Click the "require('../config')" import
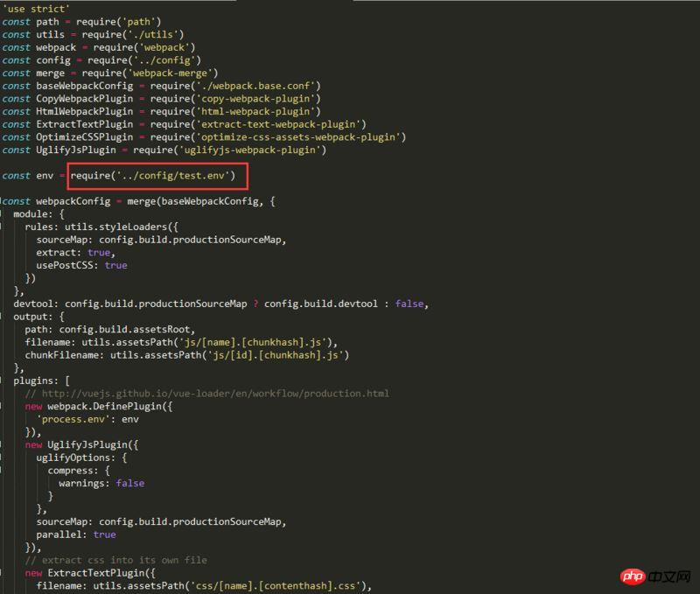700x594 pixels. tap(143, 59)
